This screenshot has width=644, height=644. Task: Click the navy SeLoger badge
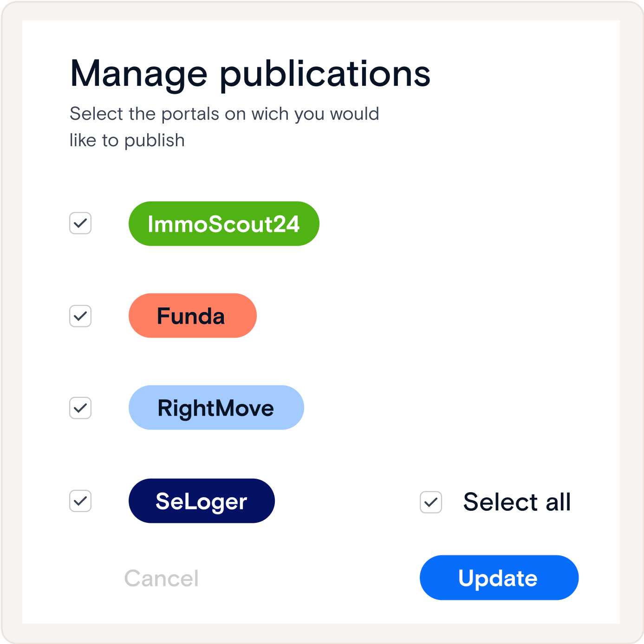[x=202, y=501]
